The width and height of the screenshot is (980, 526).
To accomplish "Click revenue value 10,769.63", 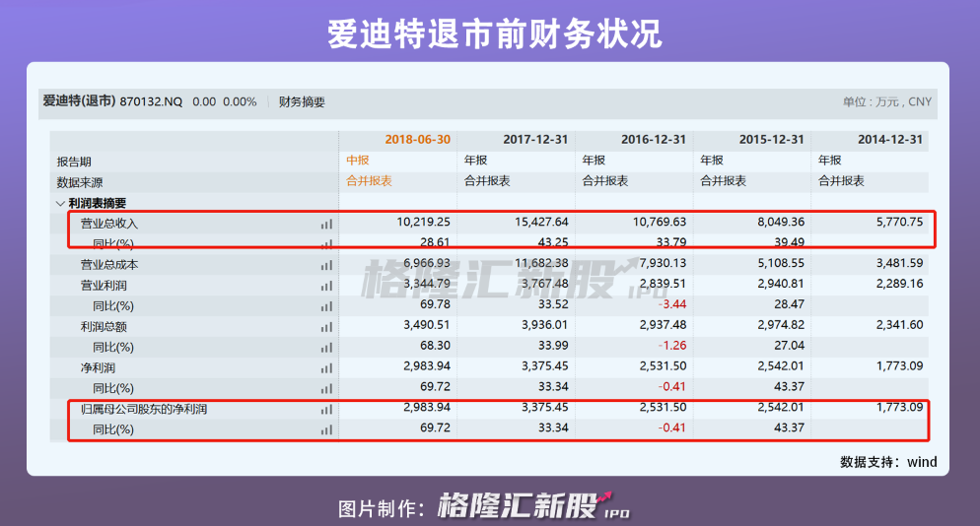I will (x=660, y=223).
